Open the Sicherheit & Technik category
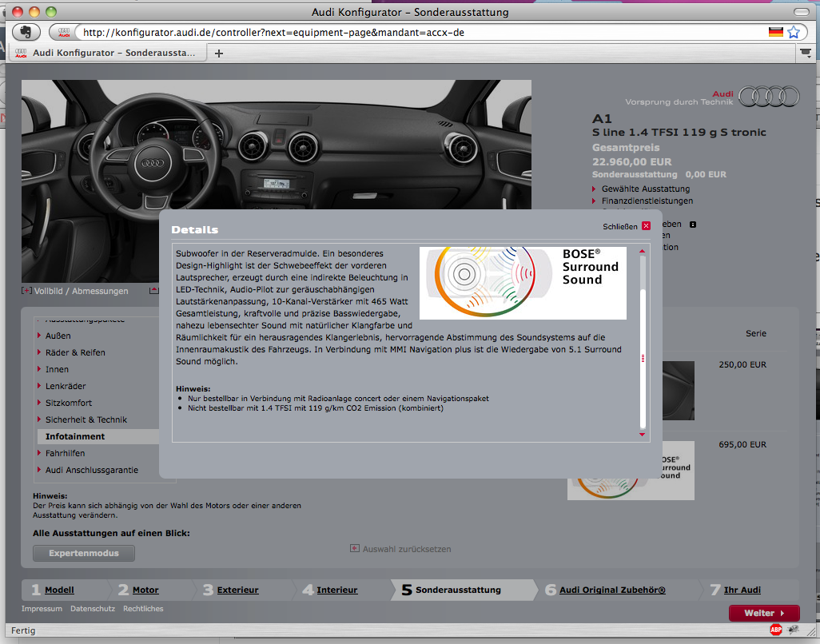Viewport: 820px width, 644px height. tap(86, 419)
